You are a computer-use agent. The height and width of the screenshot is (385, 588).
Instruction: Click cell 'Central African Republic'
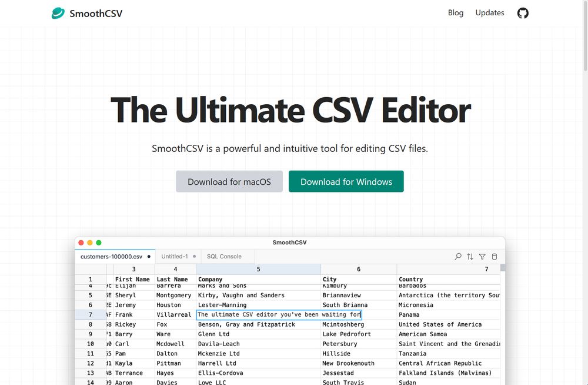coord(449,363)
